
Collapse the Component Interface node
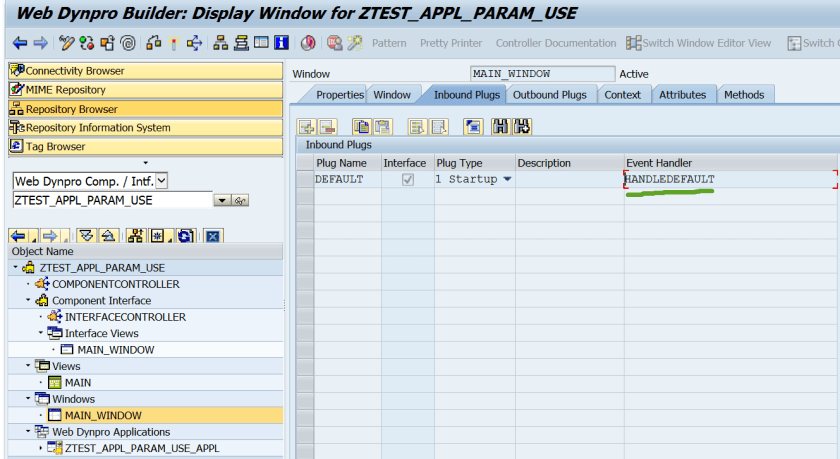tap(28, 300)
